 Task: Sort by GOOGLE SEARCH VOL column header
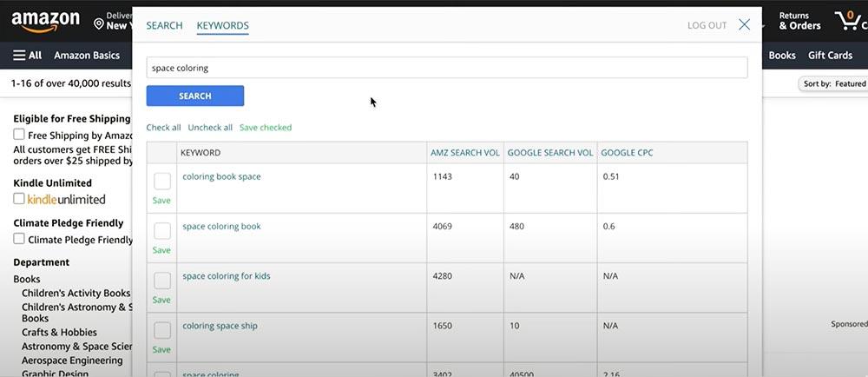coord(550,152)
